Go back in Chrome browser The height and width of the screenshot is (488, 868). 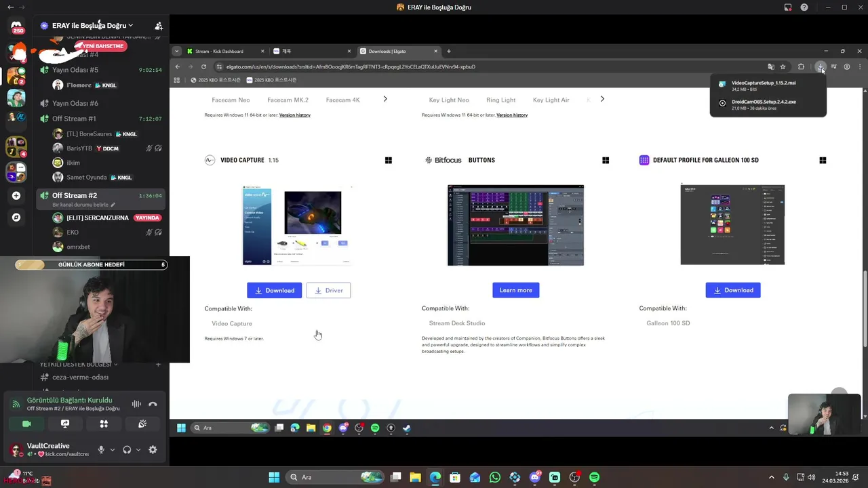178,66
